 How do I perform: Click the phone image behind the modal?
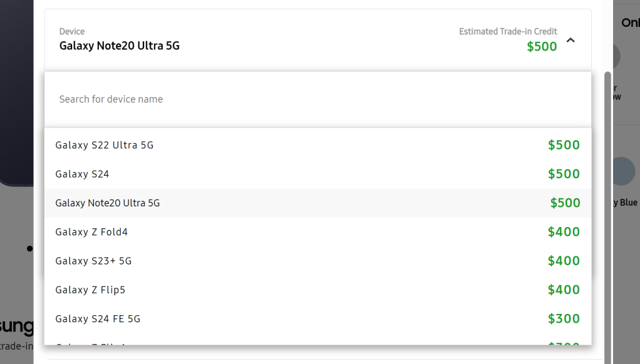coord(17,94)
